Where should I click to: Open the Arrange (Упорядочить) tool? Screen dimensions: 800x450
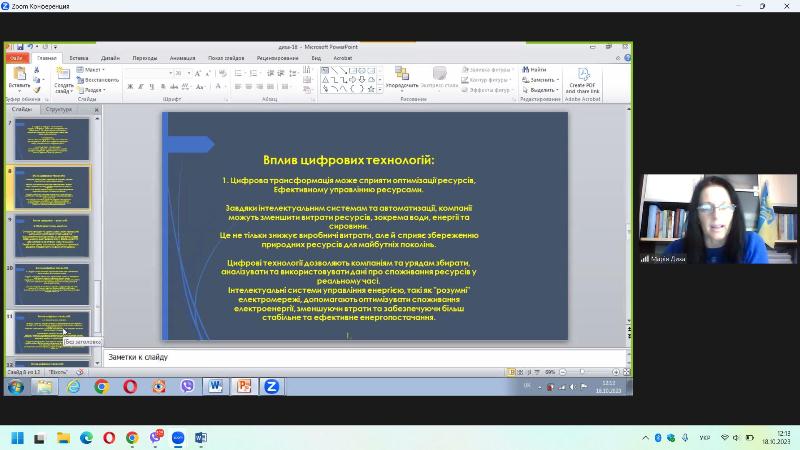(x=401, y=77)
